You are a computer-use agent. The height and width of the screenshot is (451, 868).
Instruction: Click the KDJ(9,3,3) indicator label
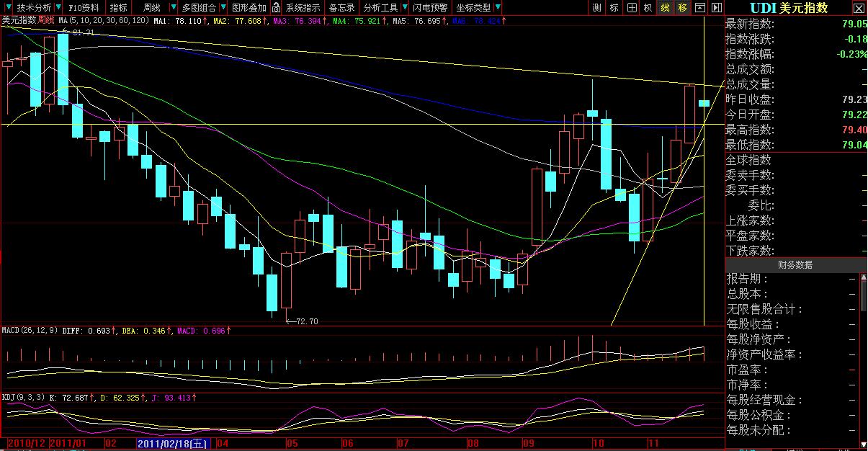tap(23, 397)
